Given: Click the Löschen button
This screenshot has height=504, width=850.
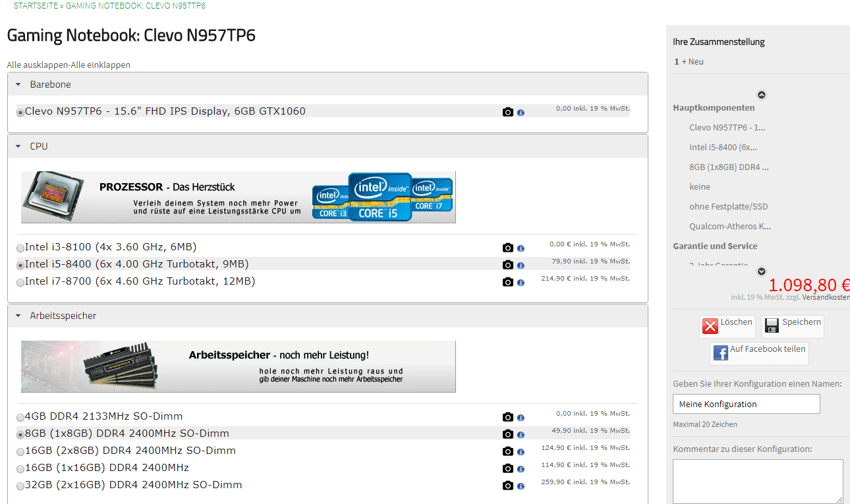Looking at the screenshot, I should click(x=727, y=326).
